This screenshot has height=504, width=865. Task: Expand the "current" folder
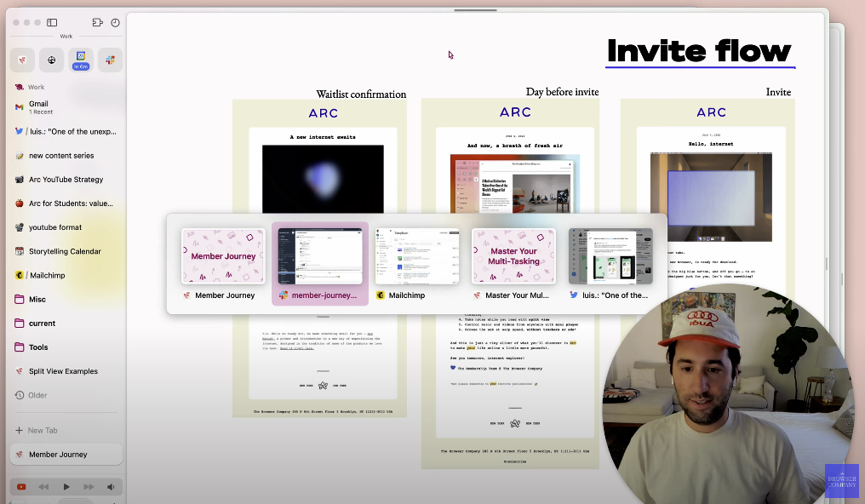pyautogui.click(x=66, y=324)
